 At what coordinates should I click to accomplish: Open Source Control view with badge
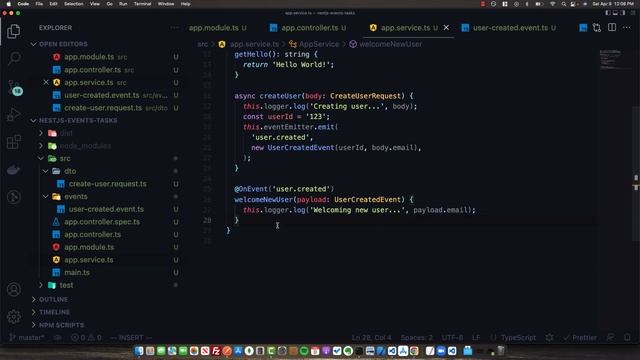[15, 87]
